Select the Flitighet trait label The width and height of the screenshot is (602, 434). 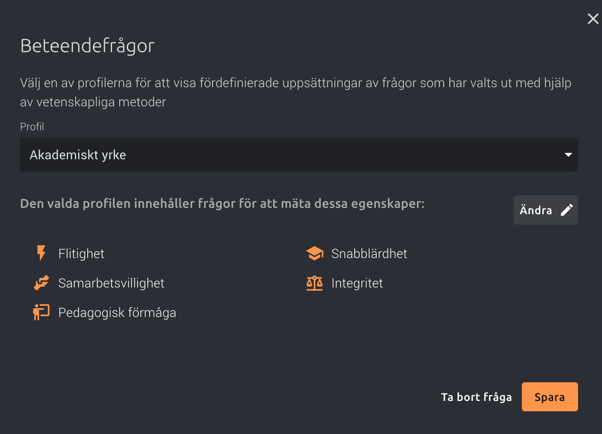point(81,253)
